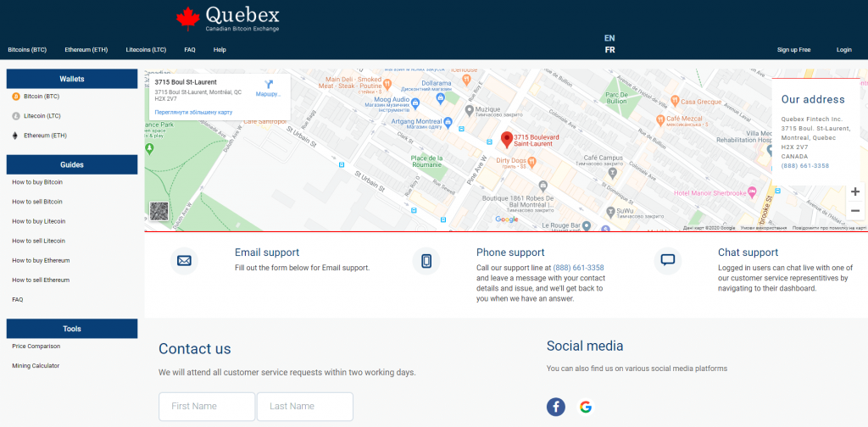Image resolution: width=868 pixels, height=427 pixels.
Task: Click the Muzique location marker
Action: coord(469,110)
